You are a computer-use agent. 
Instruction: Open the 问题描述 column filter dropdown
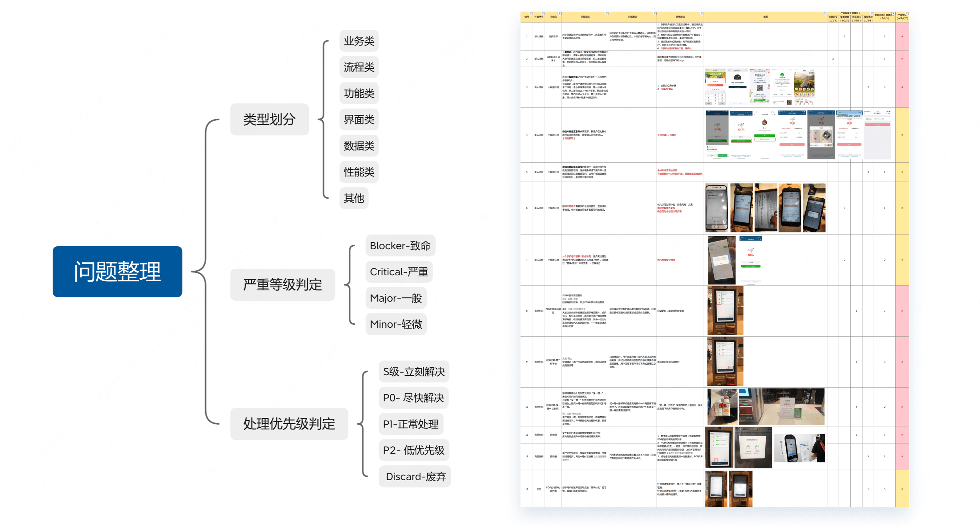coord(607,13)
